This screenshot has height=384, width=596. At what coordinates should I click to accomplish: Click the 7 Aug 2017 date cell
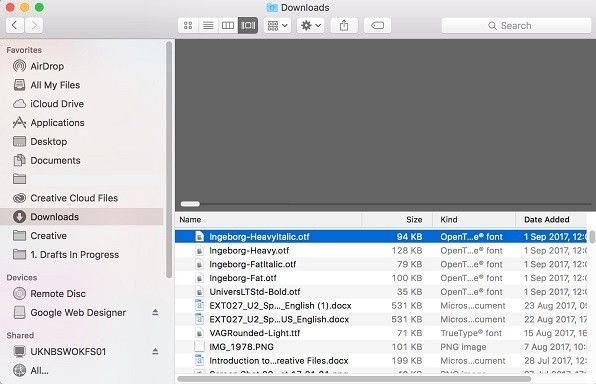(555, 347)
